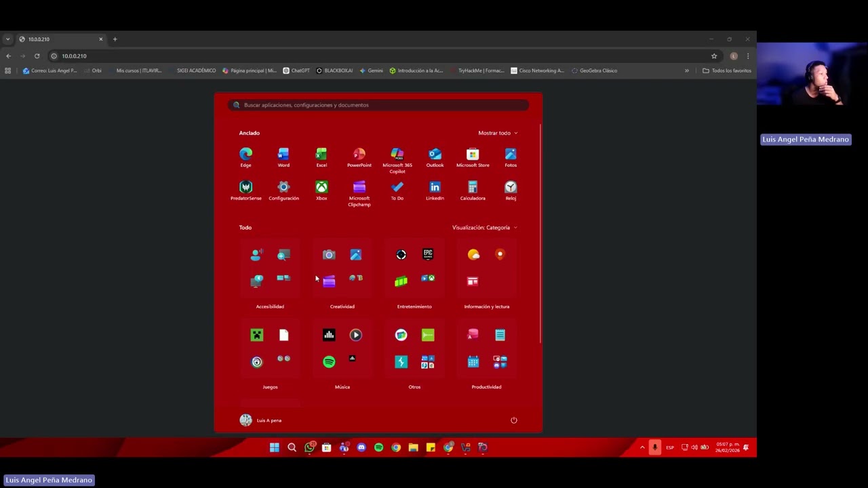The width and height of the screenshot is (868, 488).
Task: Open the taskbar clock and date
Action: tap(728, 447)
